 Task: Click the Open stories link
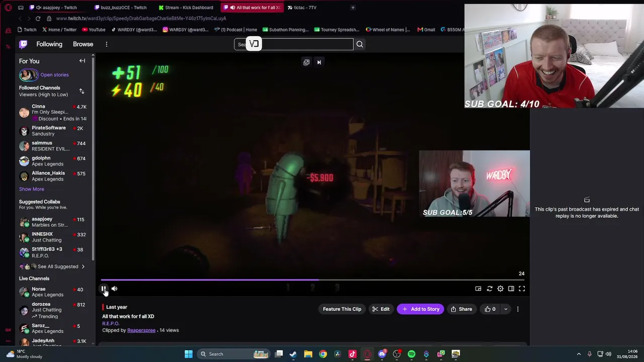click(x=54, y=75)
